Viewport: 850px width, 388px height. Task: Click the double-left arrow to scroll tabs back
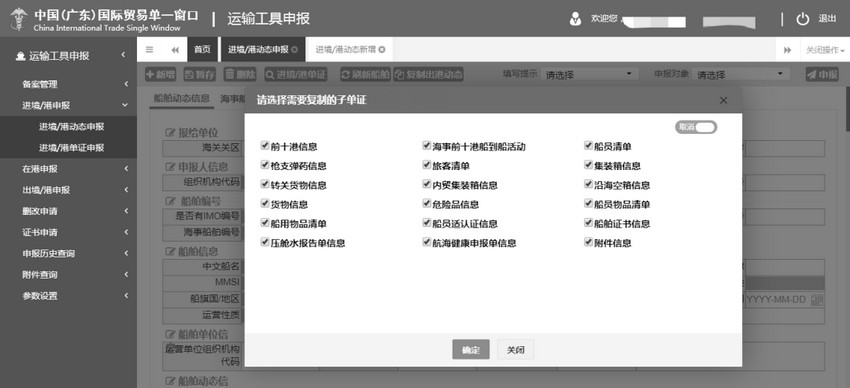click(175, 50)
